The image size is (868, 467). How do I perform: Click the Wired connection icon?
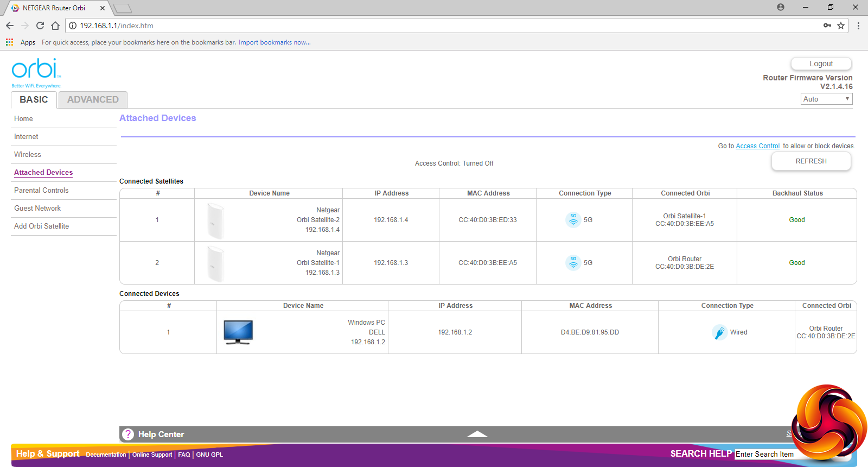tap(719, 332)
